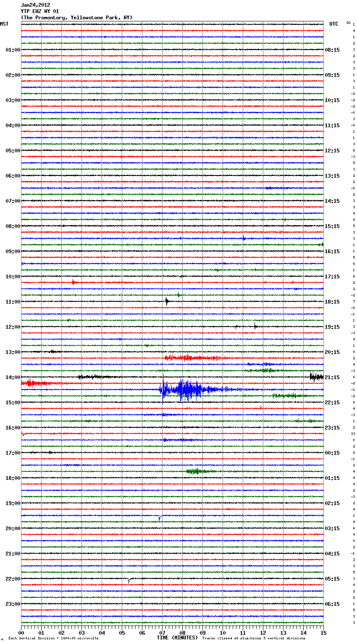Select the 10:00 MST hour label
This screenshot has height=644, width=357.
pyautogui.click(x=13, y=277)
